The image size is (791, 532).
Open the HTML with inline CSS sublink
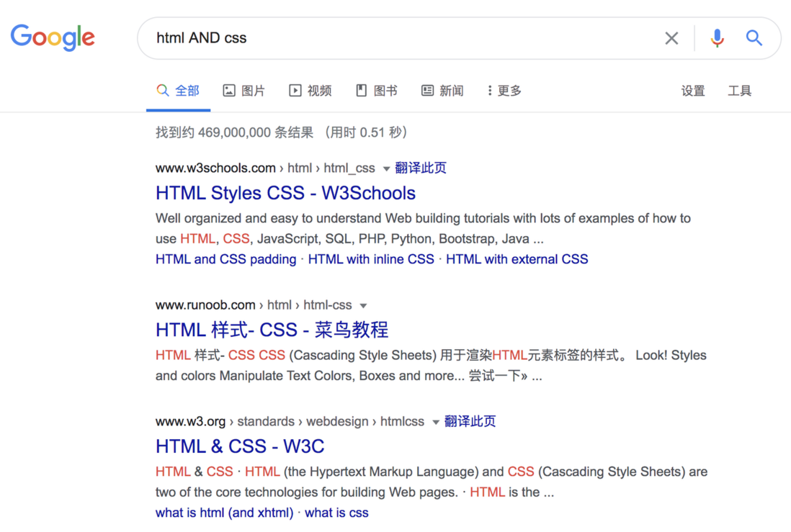click(371, 259)
